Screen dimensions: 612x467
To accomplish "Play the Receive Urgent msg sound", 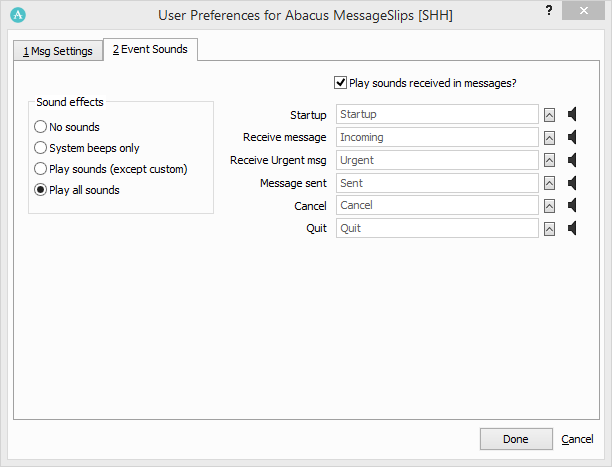I will [x=572, y=160].
